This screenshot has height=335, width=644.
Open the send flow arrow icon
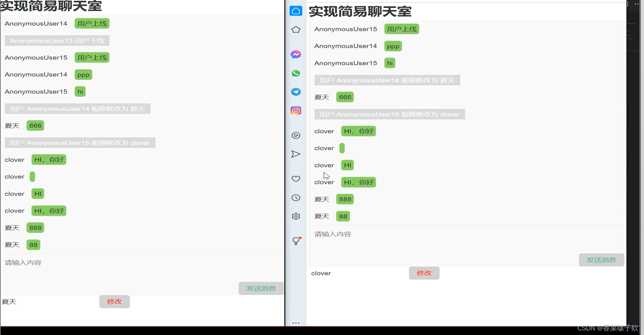296,154
